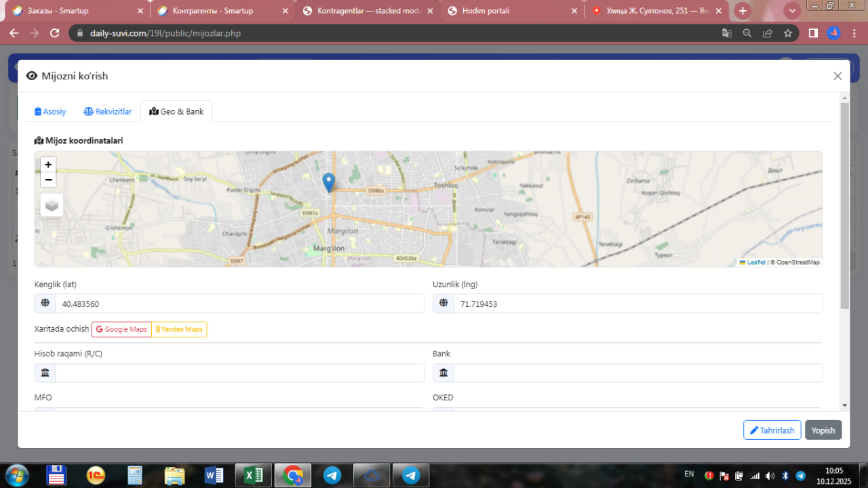This screenshot has height=488, width=868.
Task: Click the blue location marker on map
Action: 328,182
